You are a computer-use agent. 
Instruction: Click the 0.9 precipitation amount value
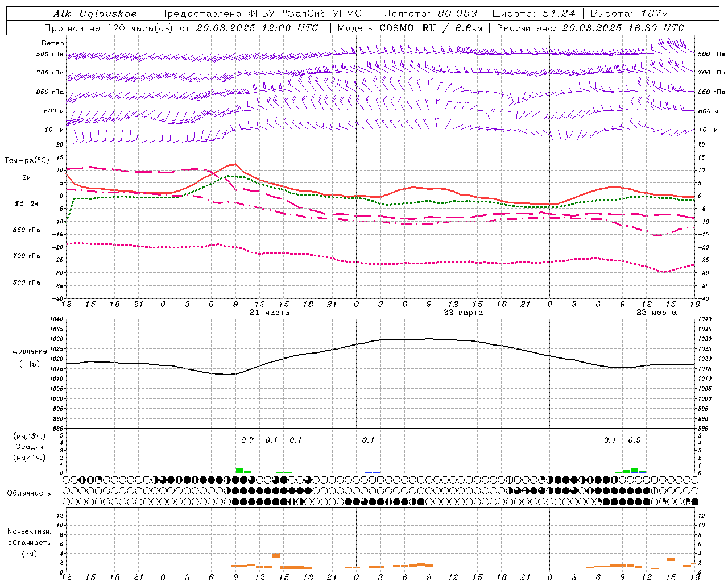pyautogui.click(x=634, y=440)
